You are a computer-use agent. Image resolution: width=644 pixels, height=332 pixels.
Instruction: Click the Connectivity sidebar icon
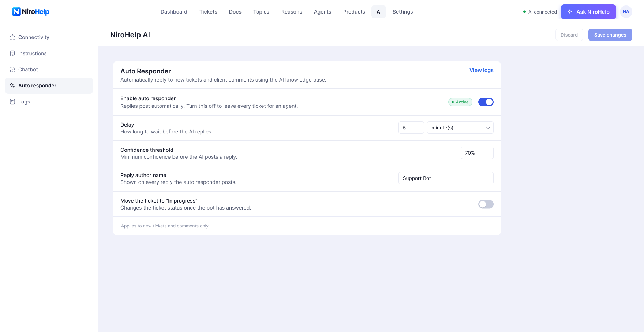[x=12, y=37]
